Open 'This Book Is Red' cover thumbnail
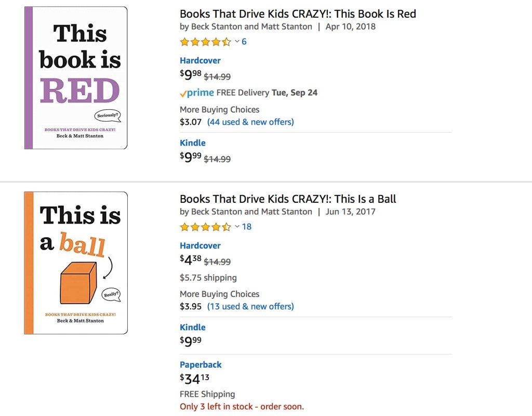 click(x=76, y=78)
